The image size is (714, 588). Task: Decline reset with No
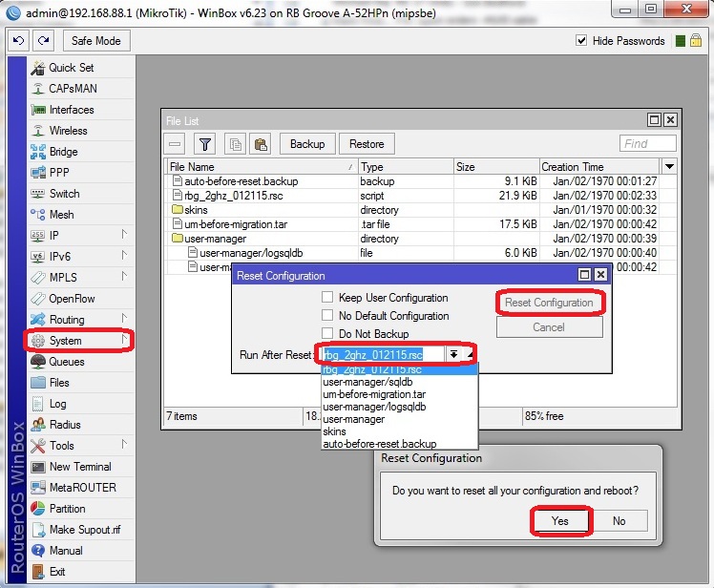(619, 521)
